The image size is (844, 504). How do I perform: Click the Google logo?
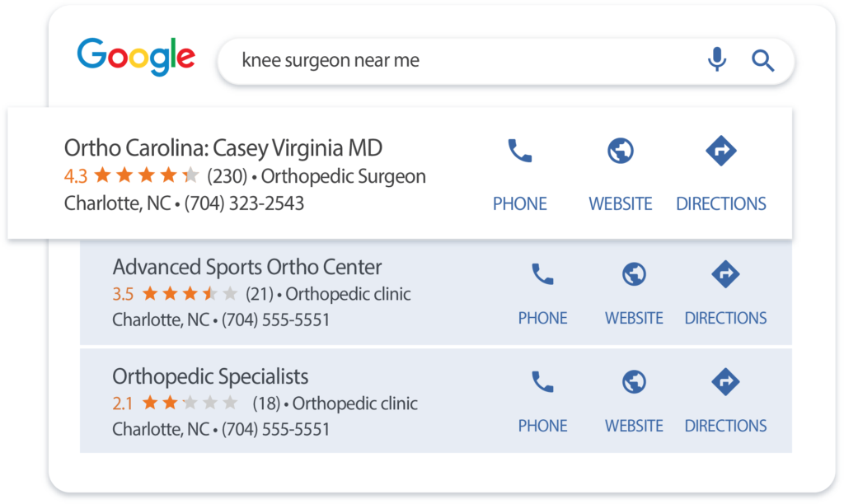[136, 58]
